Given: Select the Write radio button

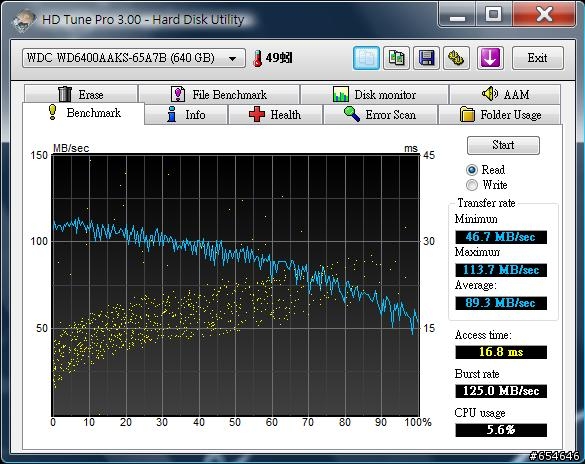Looking at the screenshot, I should click(x=472, y=185).
